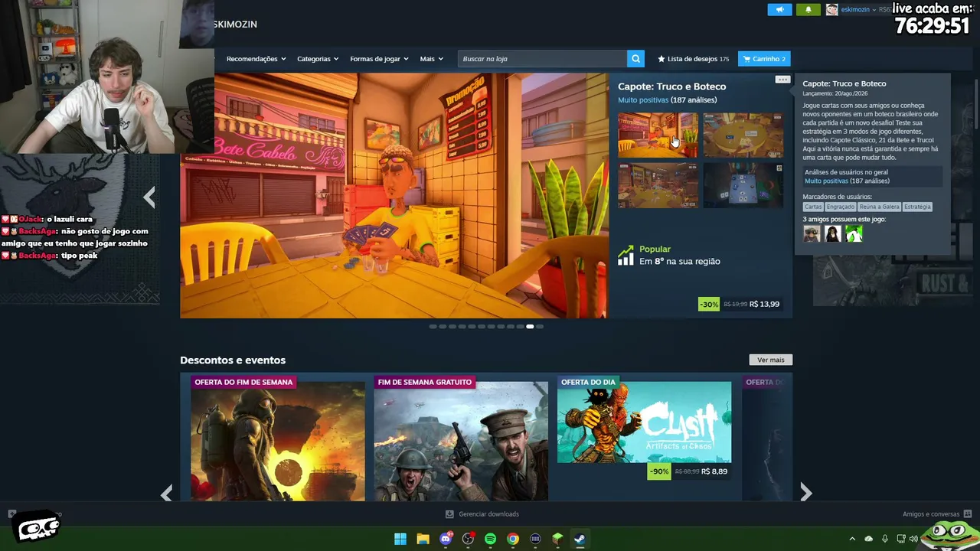Image resolution: width=980 pixels, height=551 pixels.
Task: Open Spotify from the taskbar
Action: point(490,539)
